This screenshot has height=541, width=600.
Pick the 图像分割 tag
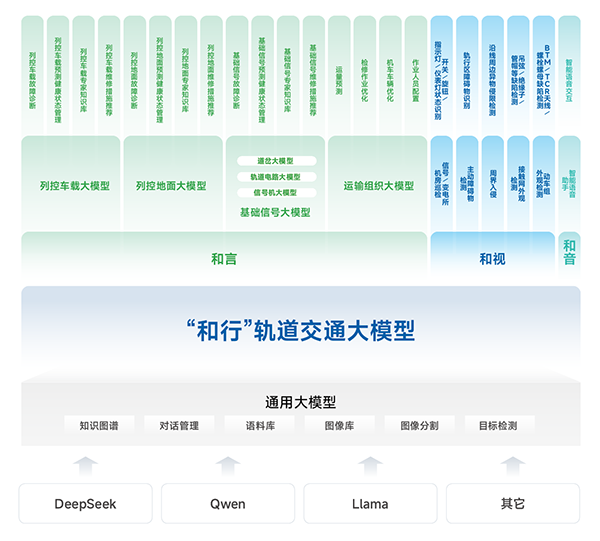(x=419, y=425)
